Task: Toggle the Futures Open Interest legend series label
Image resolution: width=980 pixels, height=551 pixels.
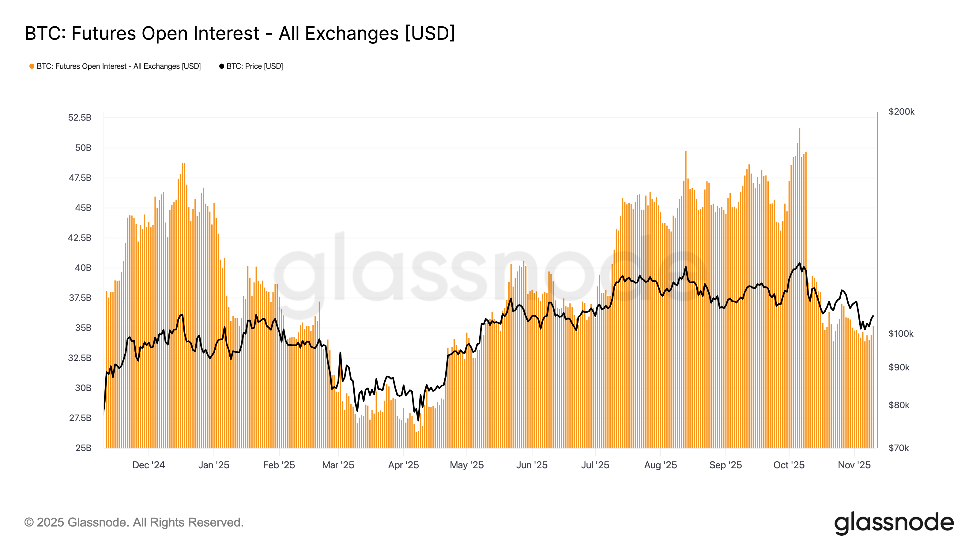Action: click(x=119, y=66)
